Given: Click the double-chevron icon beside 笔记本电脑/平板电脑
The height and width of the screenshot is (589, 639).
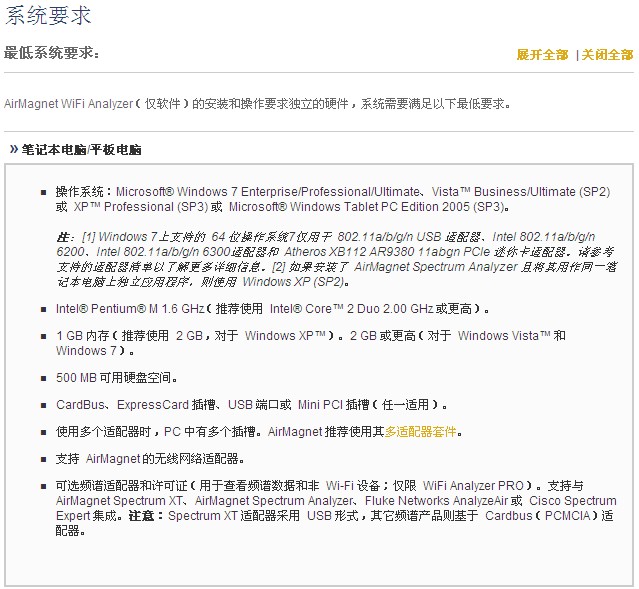Looking at the screenshot, I should pyautogui.click(x=13, y=150).
